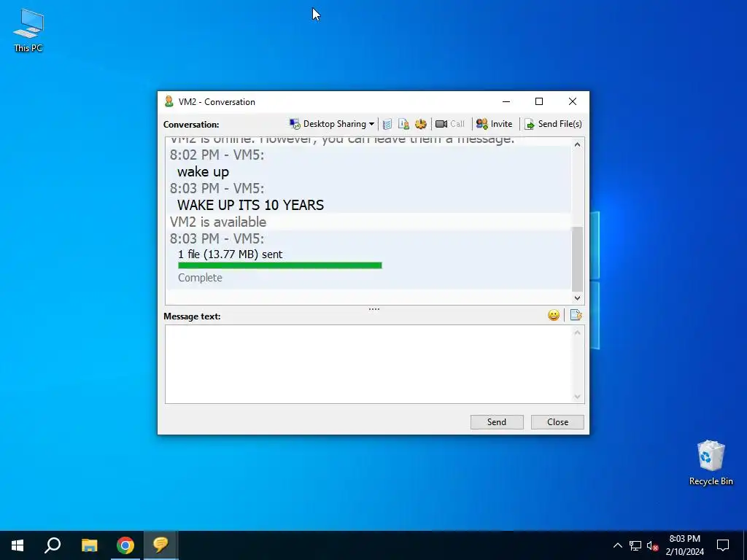The width and height of the screenshot is (747, 560).
Task: Click the conversation scrollbar thumb
Action: [578, 259]
